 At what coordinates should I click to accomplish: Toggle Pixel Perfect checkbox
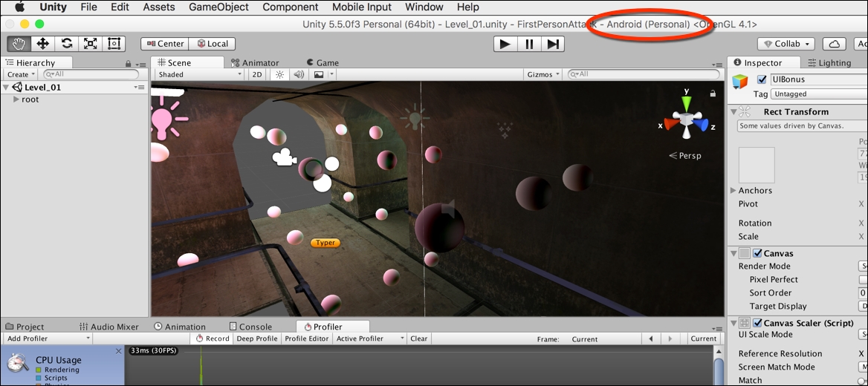(x=863, y=280)
